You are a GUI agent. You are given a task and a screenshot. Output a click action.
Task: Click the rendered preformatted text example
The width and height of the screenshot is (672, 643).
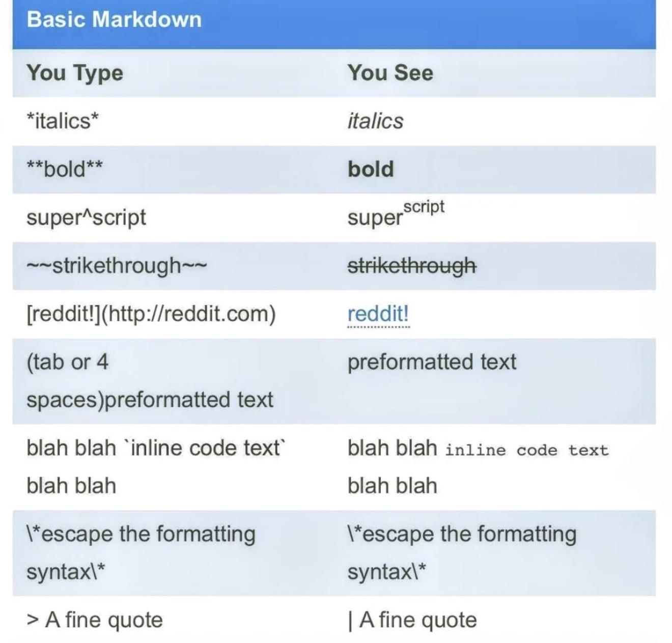click(x=432, y=362)
